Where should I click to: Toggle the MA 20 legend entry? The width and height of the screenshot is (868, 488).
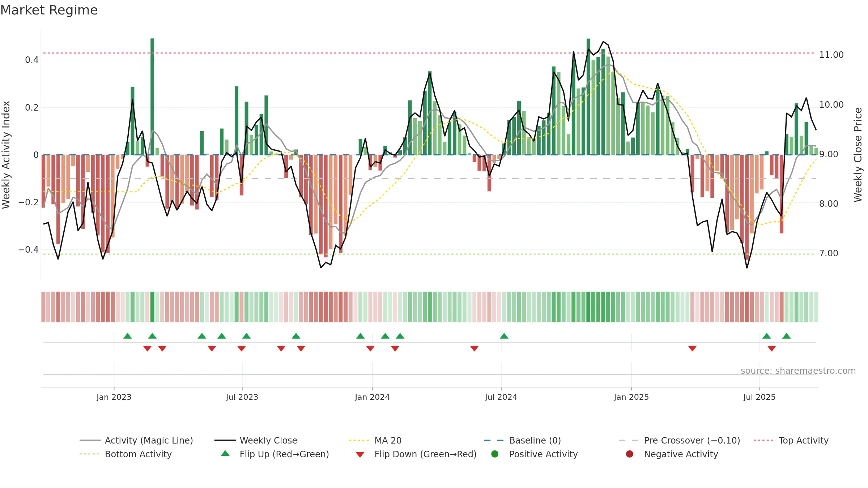pyautogui.click(x=375, y=440)
